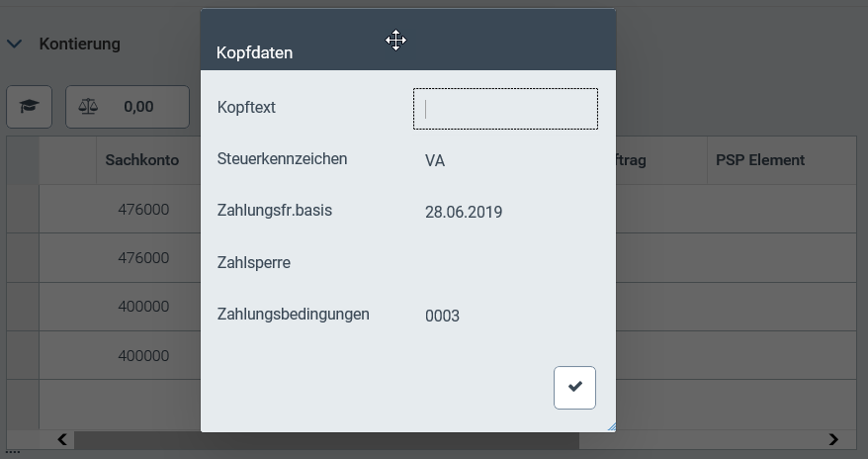
Task: Select the last row's 400000 Sachkonto cell
Action: click(143, 356)
